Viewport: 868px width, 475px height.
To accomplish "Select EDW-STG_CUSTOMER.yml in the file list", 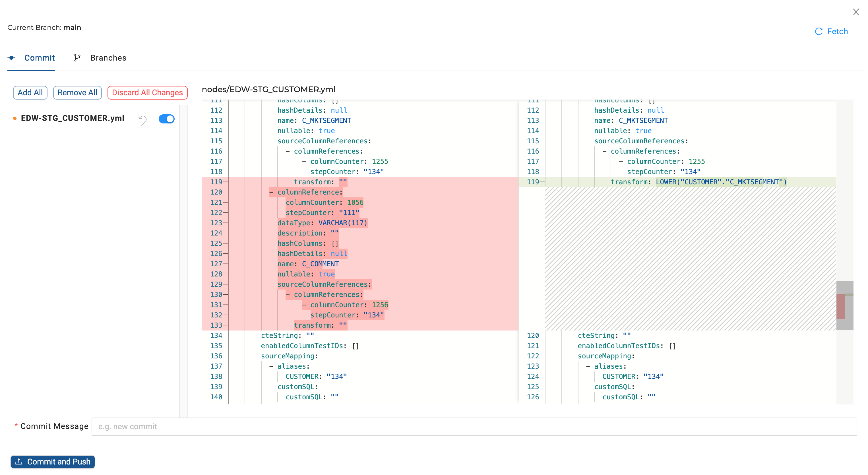I will click(x=73, y=118).
